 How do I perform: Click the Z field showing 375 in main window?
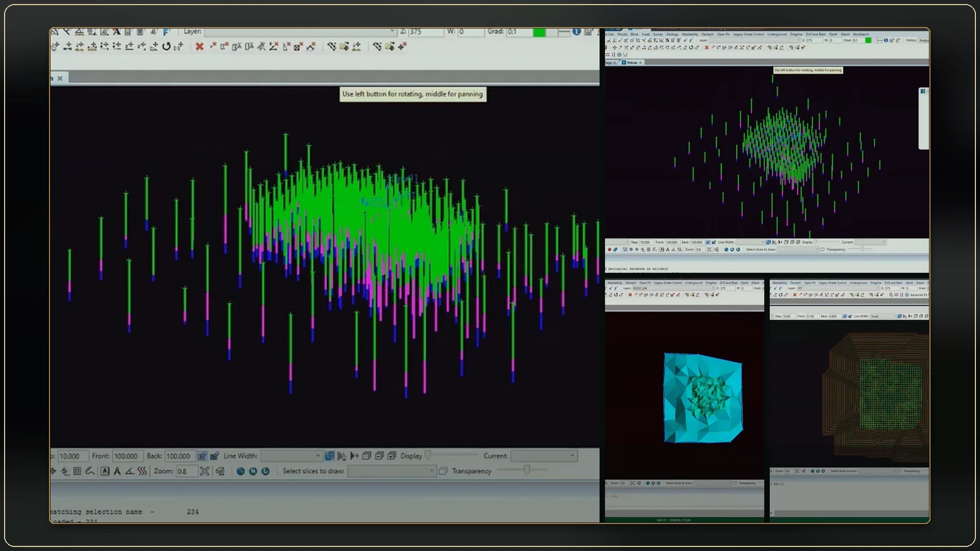click(426, 32)
